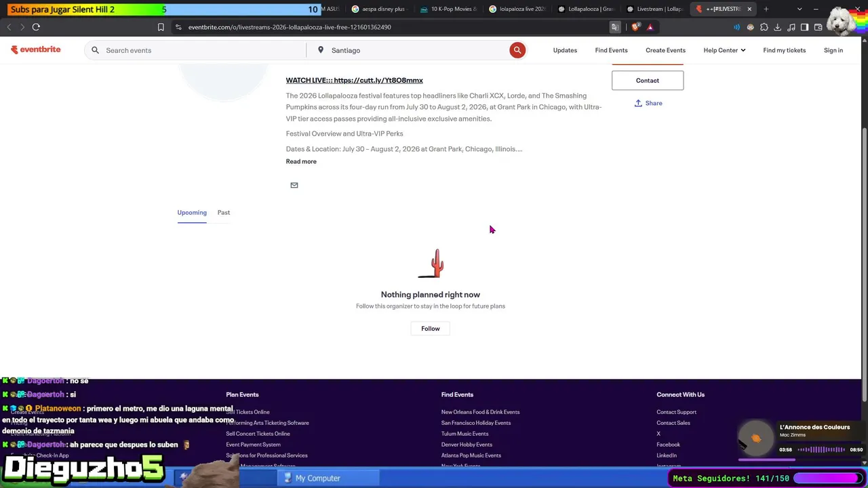The image size is (868, 488).
Task: Click the blue sound waves toolbar icon
Action: pos(737,27)
